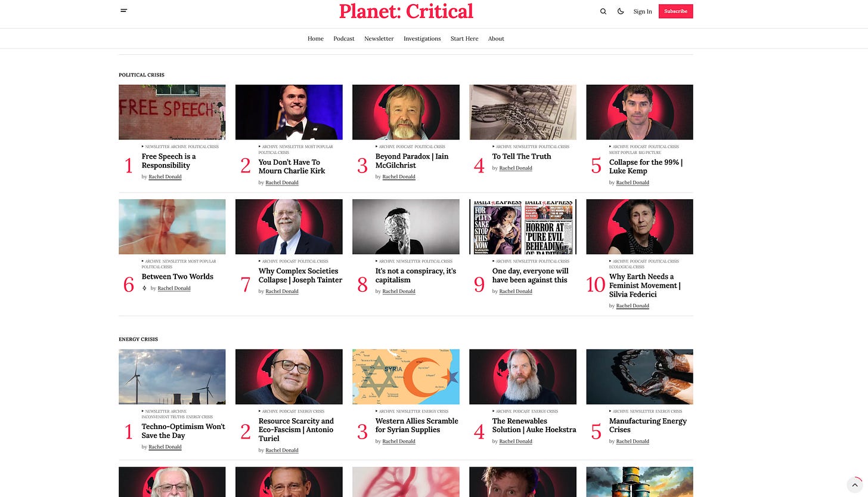
Task: Click Rachel Donald under To Tell The Truth
Action: click(x=516, y=168)
